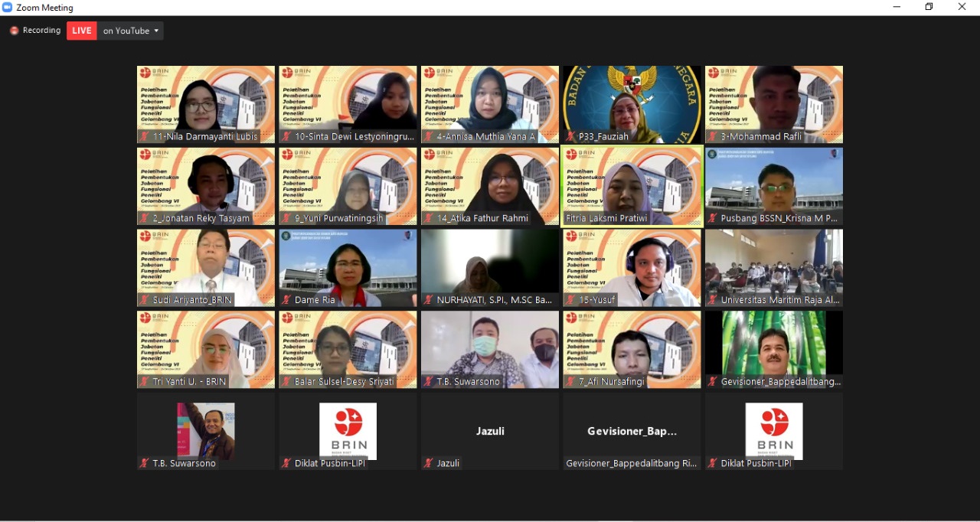
Task: Click the red Recording indicator icon
Action: (x=14, y=31)
